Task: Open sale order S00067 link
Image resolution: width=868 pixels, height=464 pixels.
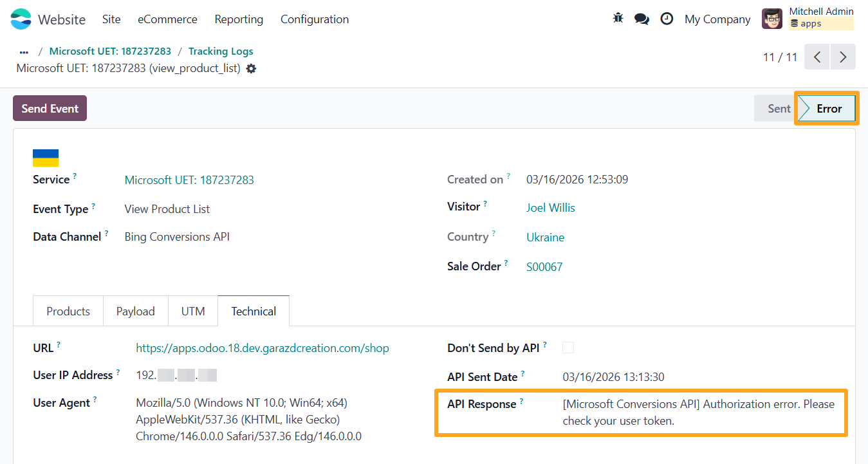Action: [544, 266]
